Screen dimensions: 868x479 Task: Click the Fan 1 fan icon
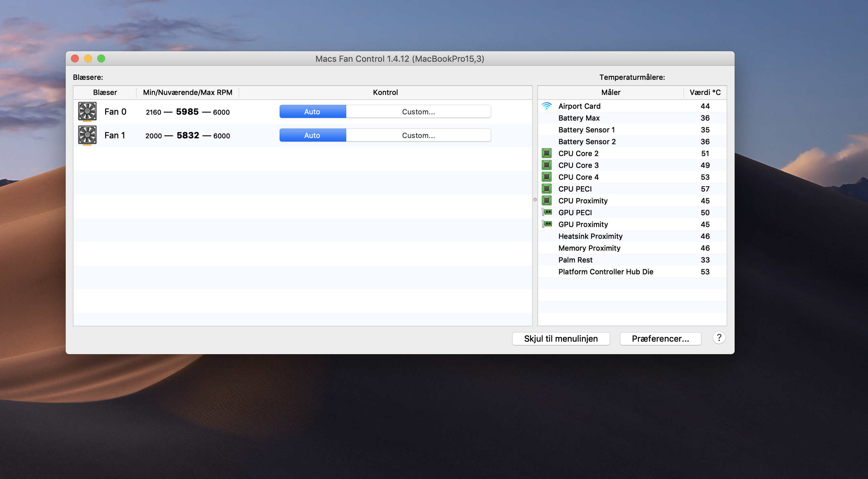(87, 135)
